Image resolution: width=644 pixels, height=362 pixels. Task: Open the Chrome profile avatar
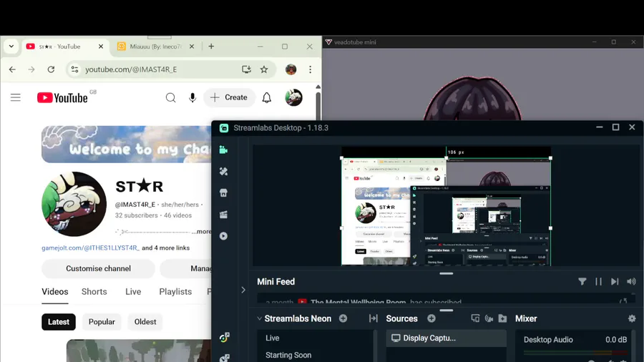[291, 69]
